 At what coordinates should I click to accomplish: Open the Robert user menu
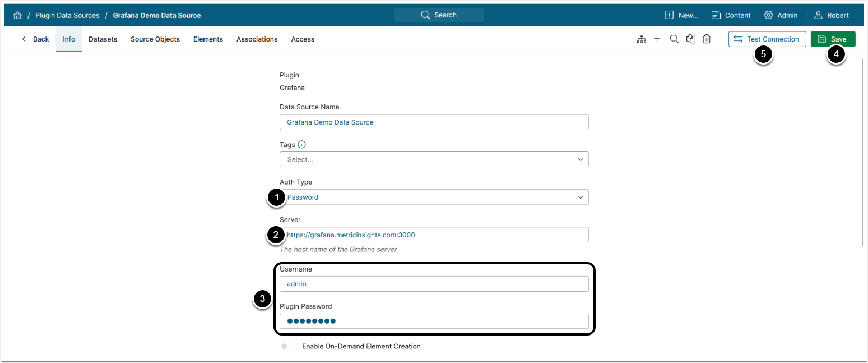832,15
